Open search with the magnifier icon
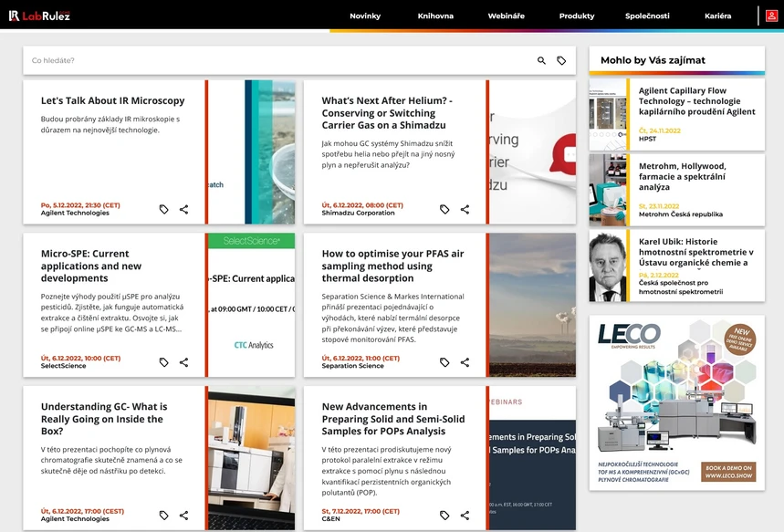The height and width of the screenshot is (532, 784). (x=540, y=58)
